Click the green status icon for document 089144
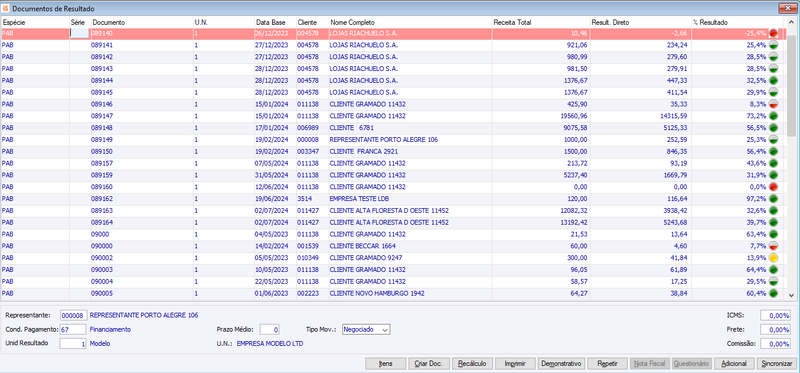Screen dimensions: 800x373 (x=773, y=81)
